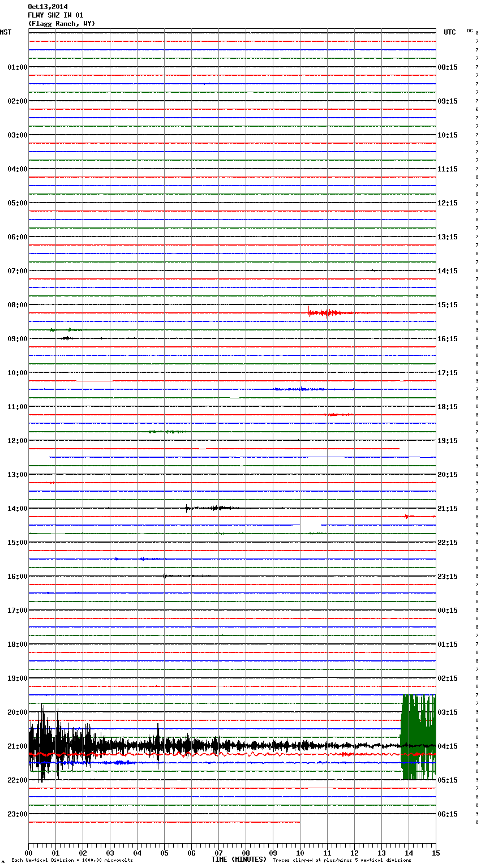Screen dimensions: 481x868
Task: Click the 08:15 UTC label
Action: 448,67
